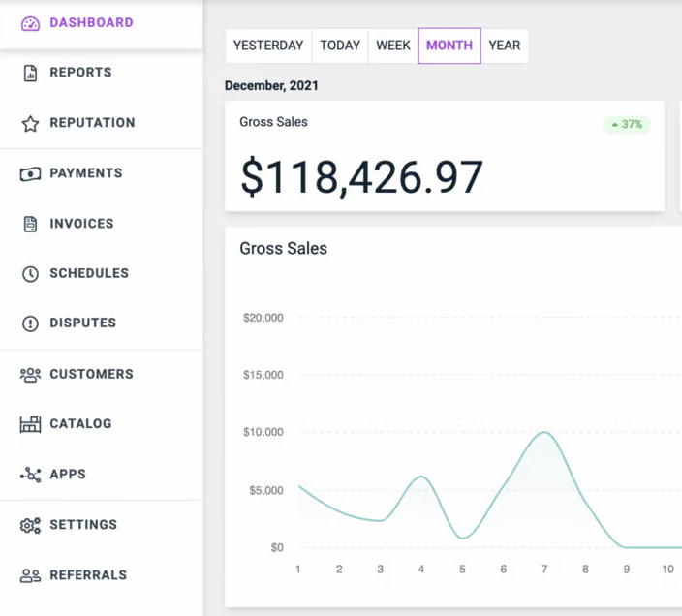Show sales for the Week
The width and height of the screenshot is (682, 616).
(x=393, y=46)
